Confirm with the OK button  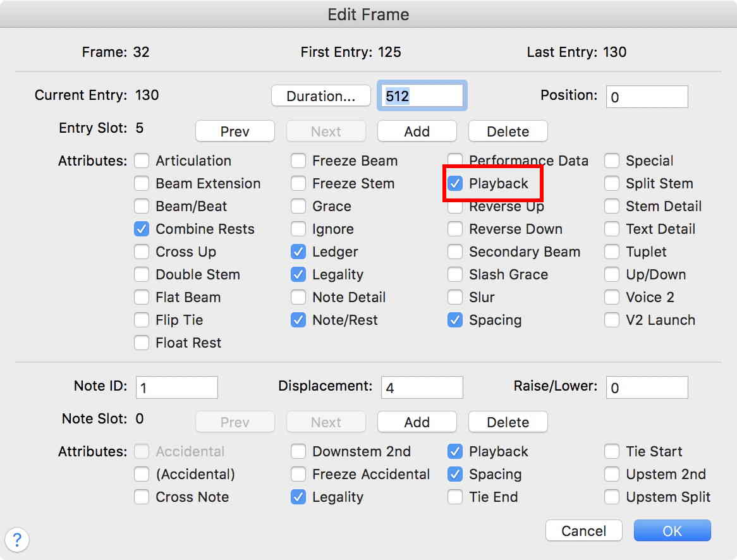tap(672, 531)
